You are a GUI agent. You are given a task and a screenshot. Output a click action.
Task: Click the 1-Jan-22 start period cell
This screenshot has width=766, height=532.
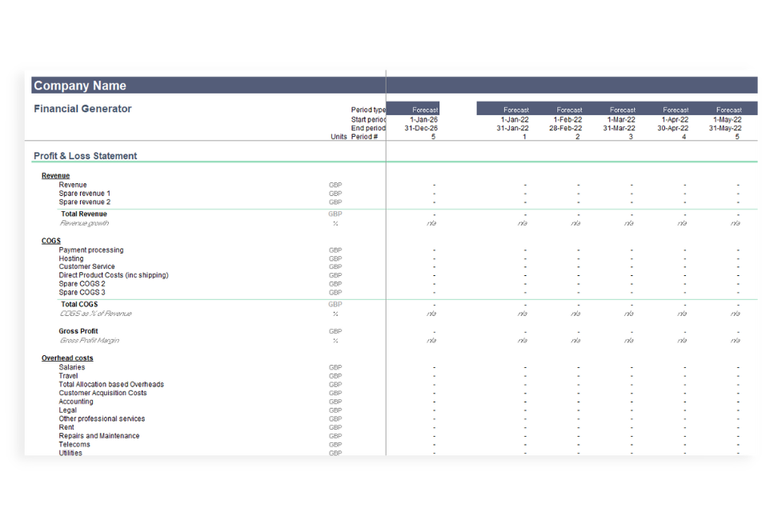click(515, 119)
